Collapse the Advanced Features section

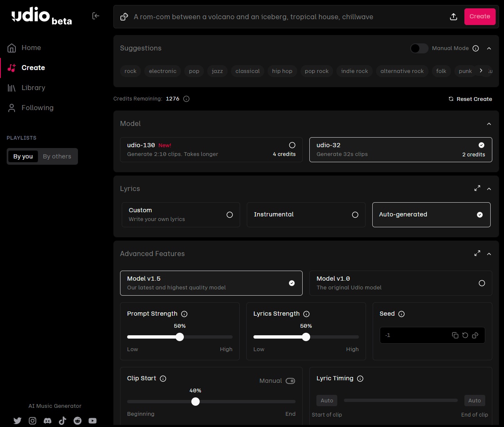[489, 254]
